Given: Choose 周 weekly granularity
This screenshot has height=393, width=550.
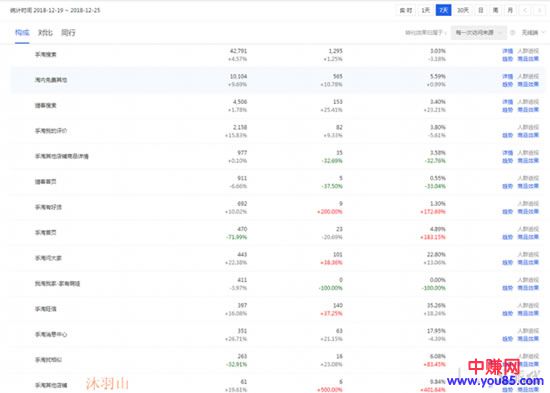Looking at the screenshot, I should click(495, 11).
